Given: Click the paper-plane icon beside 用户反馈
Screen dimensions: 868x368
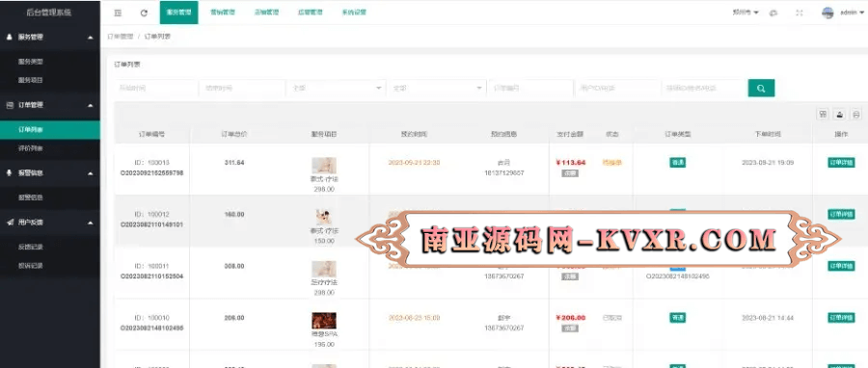Looking at the screenshot, I should (10, 223).
